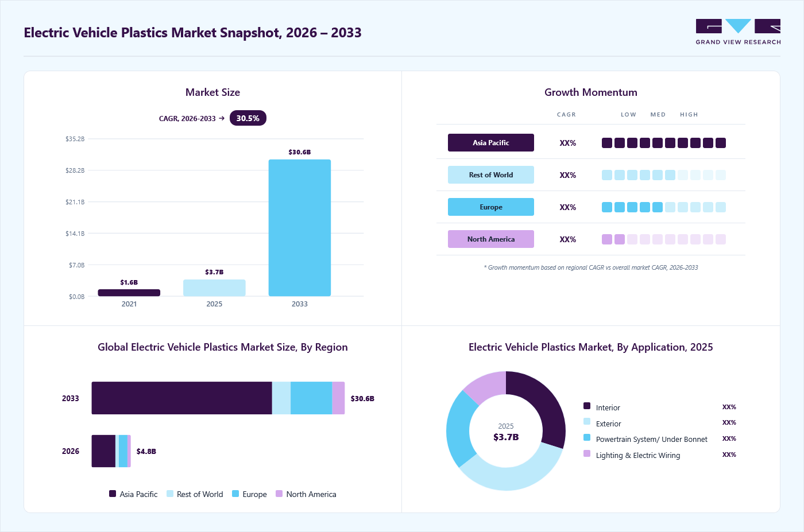Select the tall 2033 market size bar
804x532 pixels.
pos(300,228)
